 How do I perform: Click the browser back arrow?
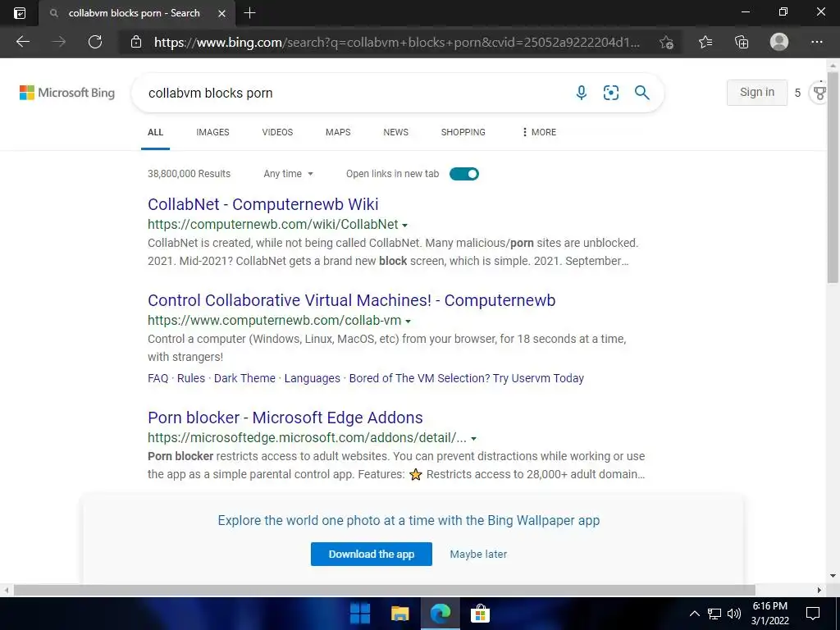[22, 42]
